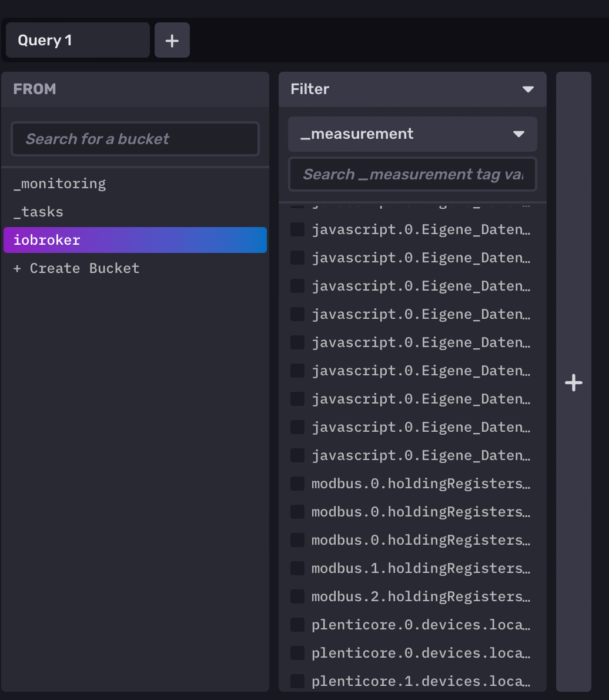Choose the _tasks bucket
Image resolution: width=609 pixels, height=700 pixels.
coord(39,212)
